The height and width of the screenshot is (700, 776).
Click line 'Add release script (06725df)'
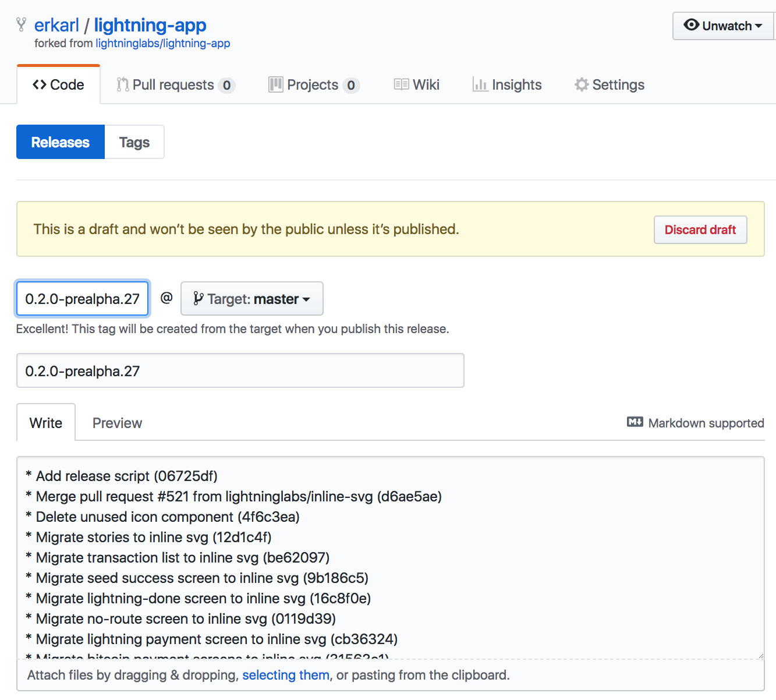coord(122,476)
